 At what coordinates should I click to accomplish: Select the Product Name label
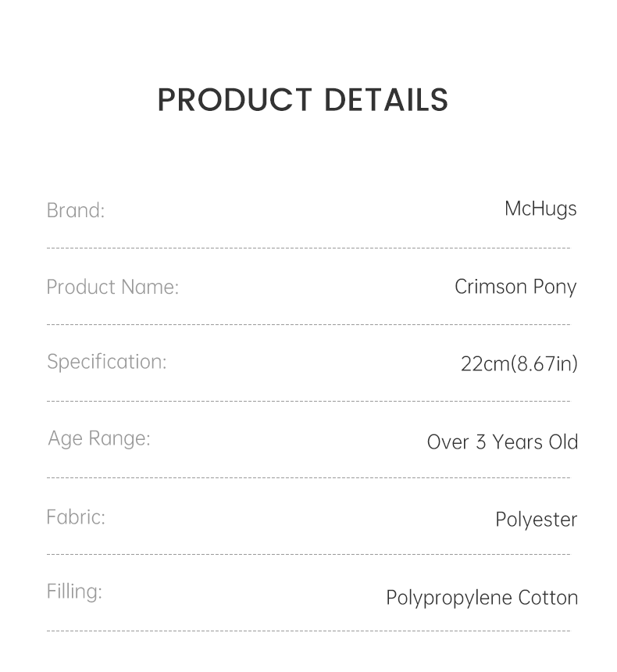112,287
